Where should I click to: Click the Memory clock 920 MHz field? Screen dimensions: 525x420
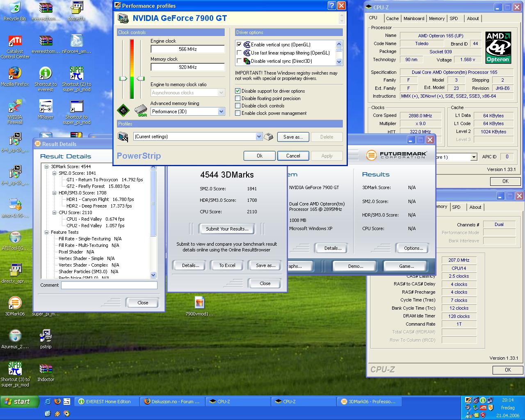[187, 67]
